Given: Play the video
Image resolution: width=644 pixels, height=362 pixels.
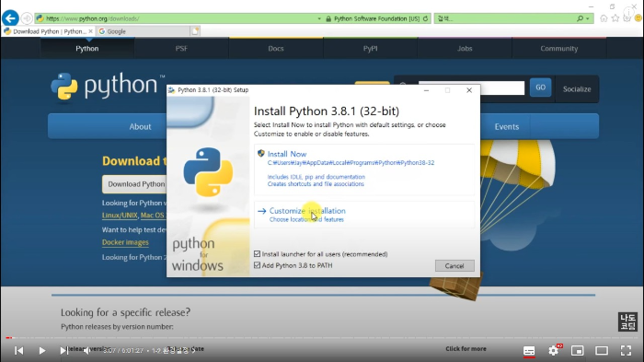Looking at the screenshot, I should 42,350.
